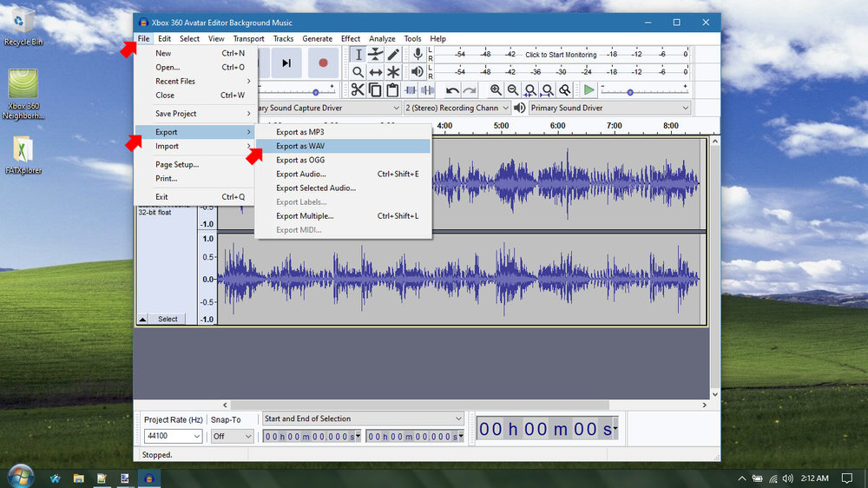The height and width of the screenshot is (488, 868).
Task: Click the Zoom In icon
Action: pyautogui.click(x=496, y=89)
